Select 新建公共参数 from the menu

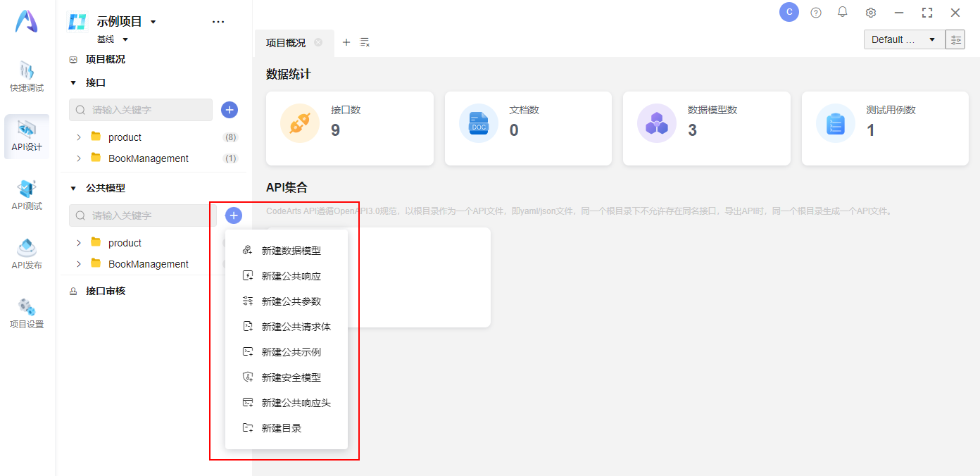pyautogui.click(x=287, y=301)
